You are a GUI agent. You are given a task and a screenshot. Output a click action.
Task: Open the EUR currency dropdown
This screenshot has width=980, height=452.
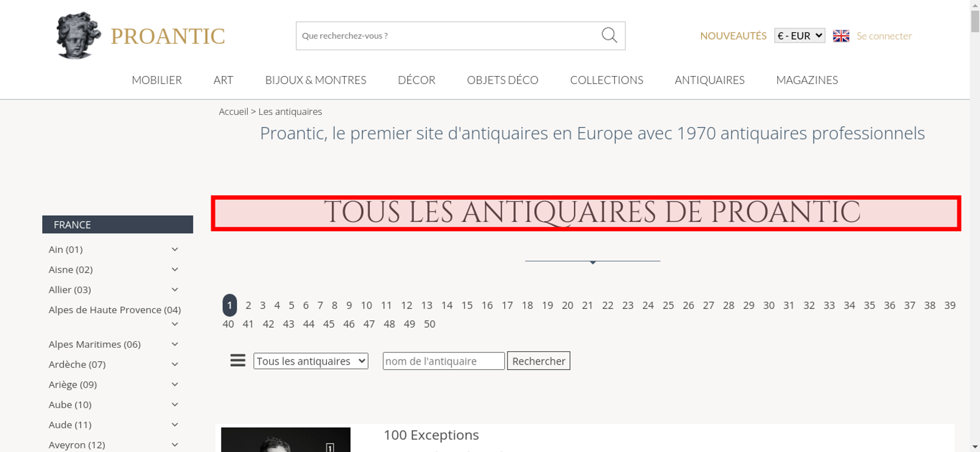tap(799, 36)
